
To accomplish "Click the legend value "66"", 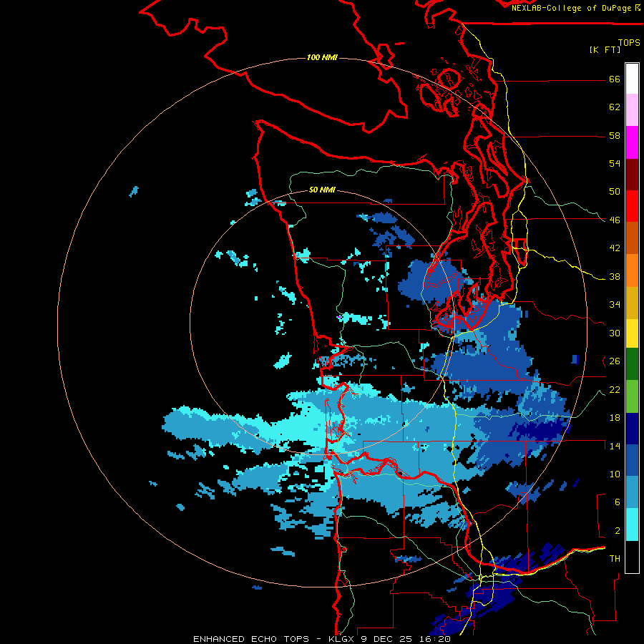I will click(x=615, y=79).
